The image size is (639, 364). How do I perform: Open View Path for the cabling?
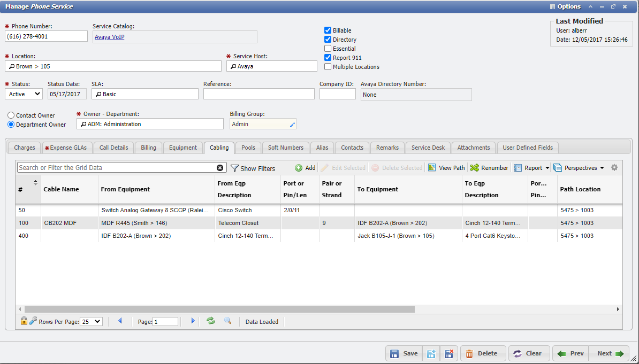(446, 168)
